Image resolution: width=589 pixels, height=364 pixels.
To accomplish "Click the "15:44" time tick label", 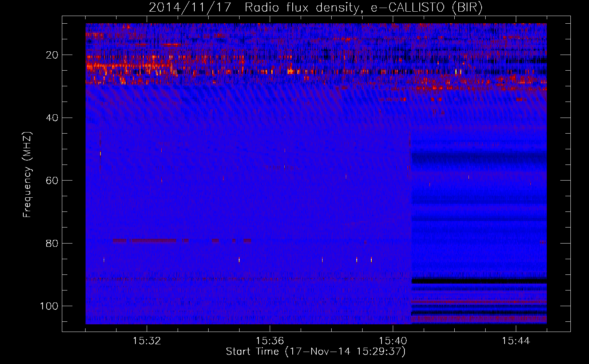I will [x=516, y=341].
